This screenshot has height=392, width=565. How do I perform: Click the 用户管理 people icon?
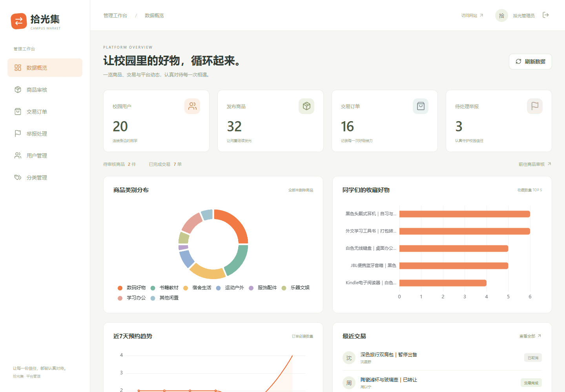tap(18, 155)
